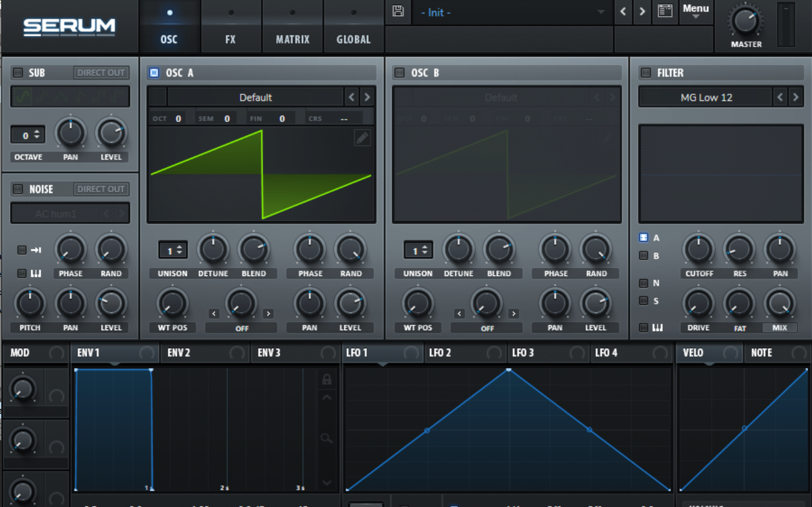Toggle filter routing for oscillator B
The height and width of the screenshot is (507, 812).
[x=644, y=256]
